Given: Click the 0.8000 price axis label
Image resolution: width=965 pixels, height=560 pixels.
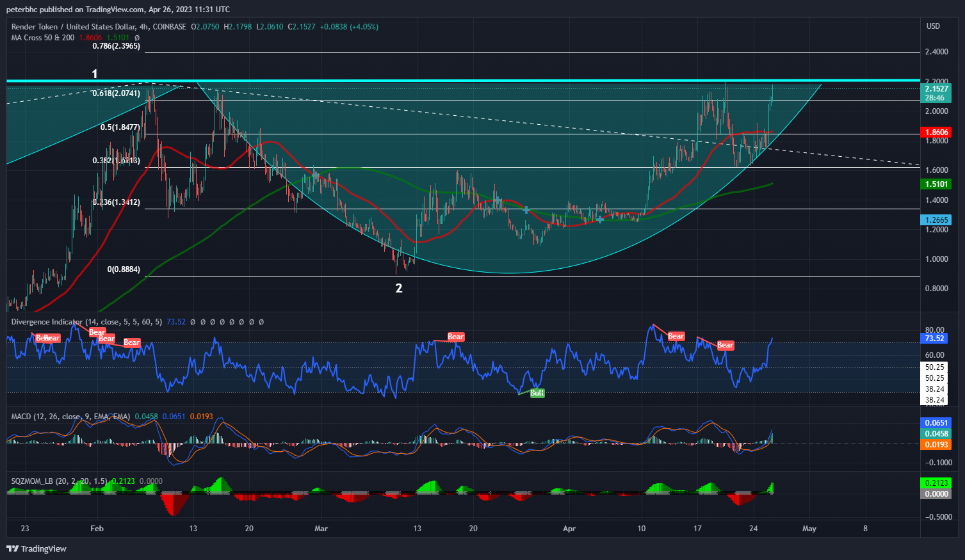Looking at the screenshot, I should point(937,289).
